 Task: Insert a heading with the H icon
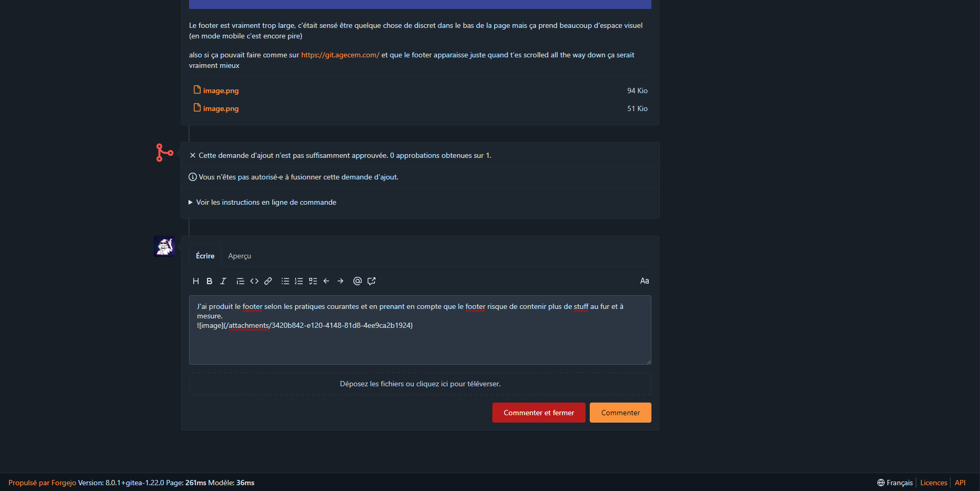coord(196,281)
